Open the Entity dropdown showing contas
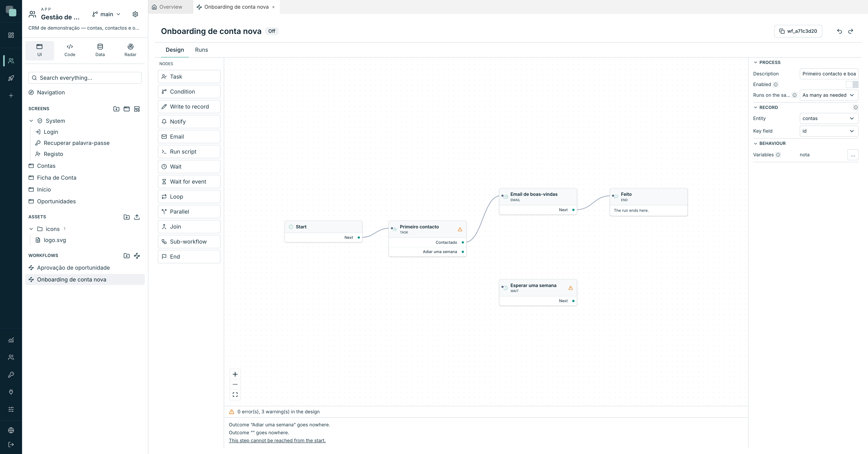This screenshot has width=868, height=454. (x=829, y=118)
